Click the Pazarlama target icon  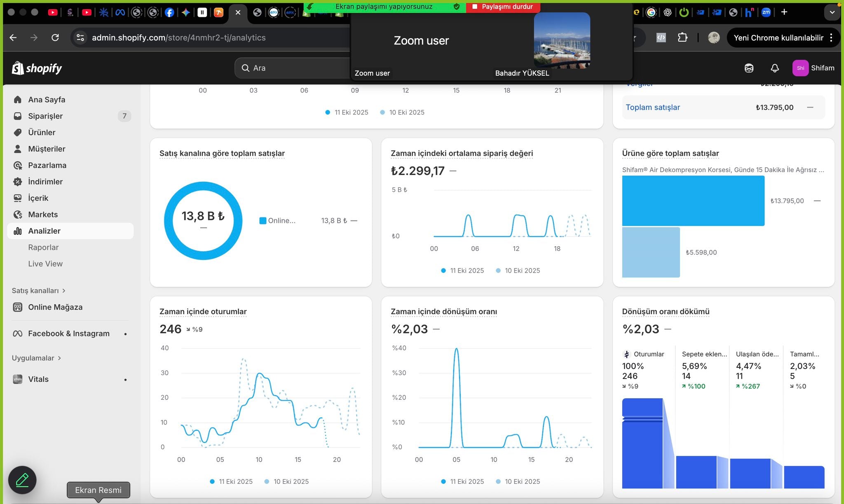(x=17, y=166)
